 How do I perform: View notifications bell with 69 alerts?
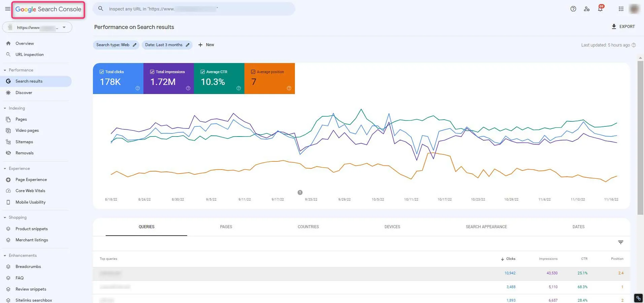[x=600, y=8]
